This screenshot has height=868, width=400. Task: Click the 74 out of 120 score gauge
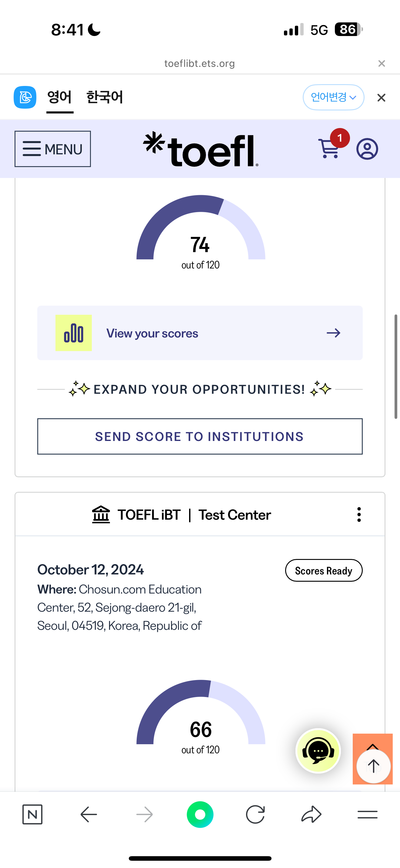(x=200, y=236)
